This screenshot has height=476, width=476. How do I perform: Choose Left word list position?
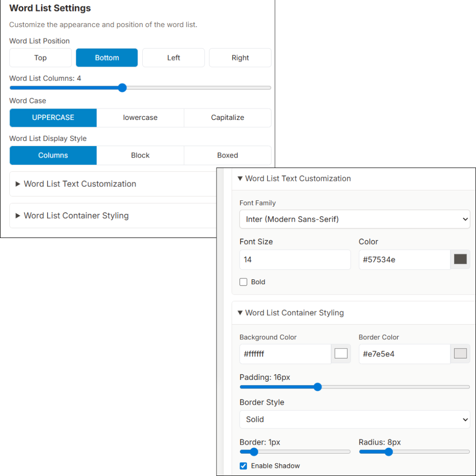click(x=173, y=58)
